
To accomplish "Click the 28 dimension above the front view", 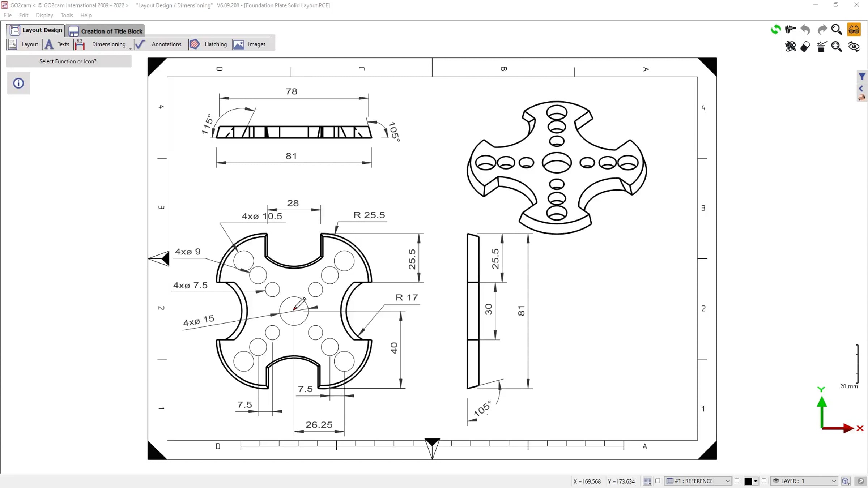I will coord(293,203).
